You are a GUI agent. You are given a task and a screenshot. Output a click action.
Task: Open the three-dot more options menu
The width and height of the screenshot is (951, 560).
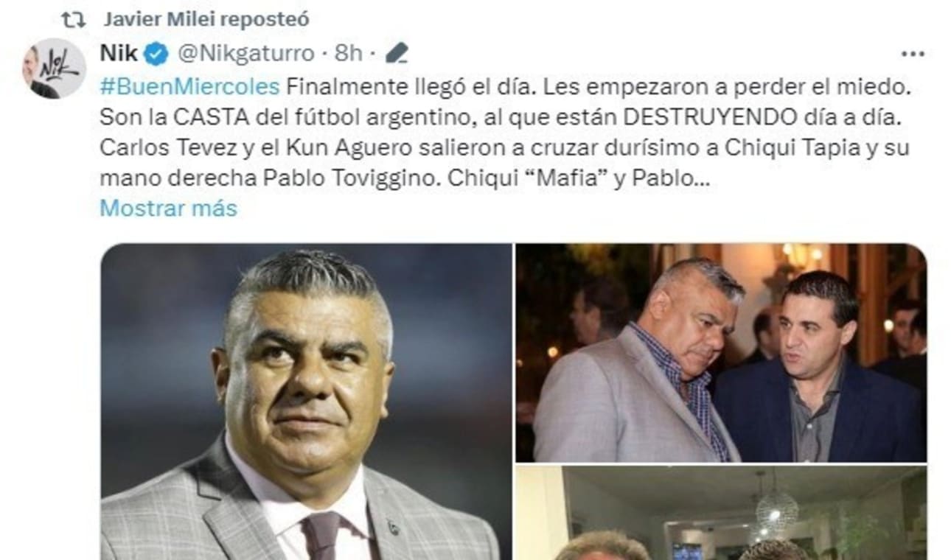click(x=913, y=54)
